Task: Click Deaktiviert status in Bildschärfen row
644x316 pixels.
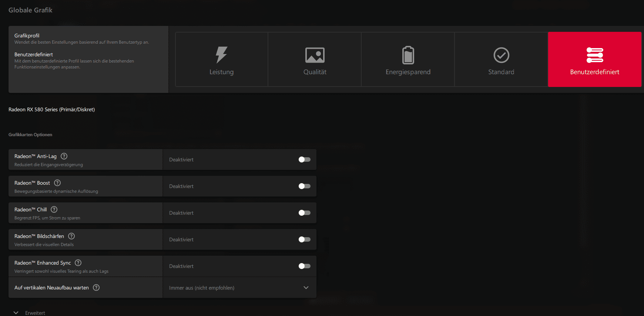Action: (181, 239)
